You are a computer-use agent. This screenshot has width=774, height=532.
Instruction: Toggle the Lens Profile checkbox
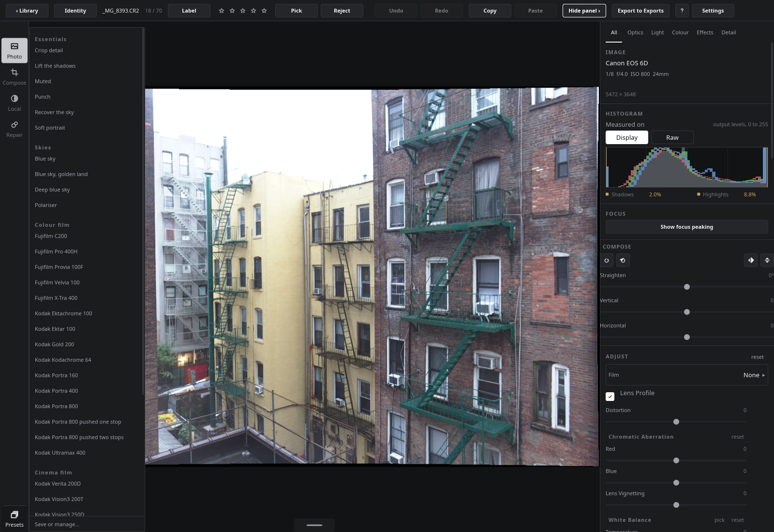pyautogui.click(x=610, y=397)
